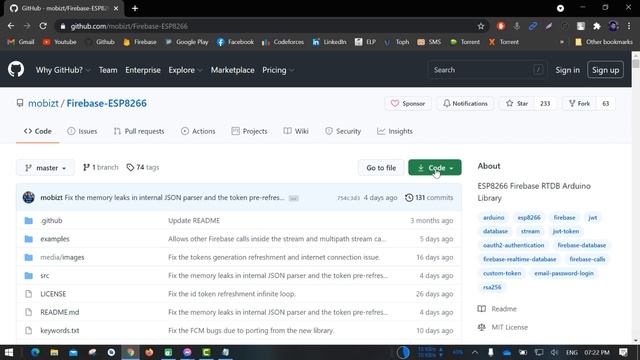Open the browser three-dot menu

629,26
